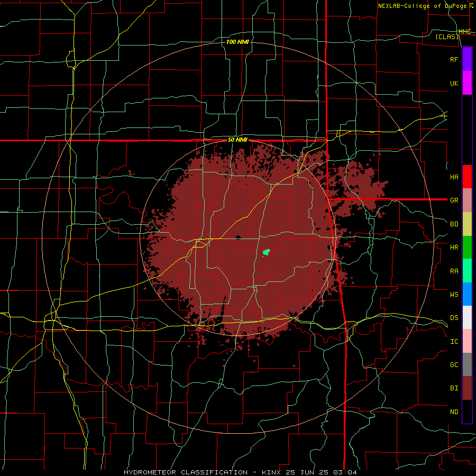
Task: Pick the RA bright green legend swatch
Action: pyautogui.click(x=467, y=271)
